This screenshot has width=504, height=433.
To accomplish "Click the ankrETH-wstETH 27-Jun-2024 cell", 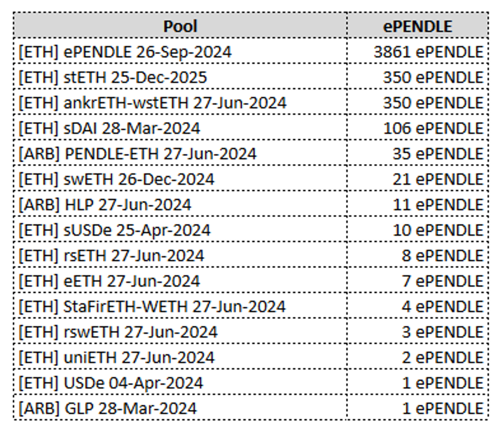I will pyautogui.click(x=153, y=103).
